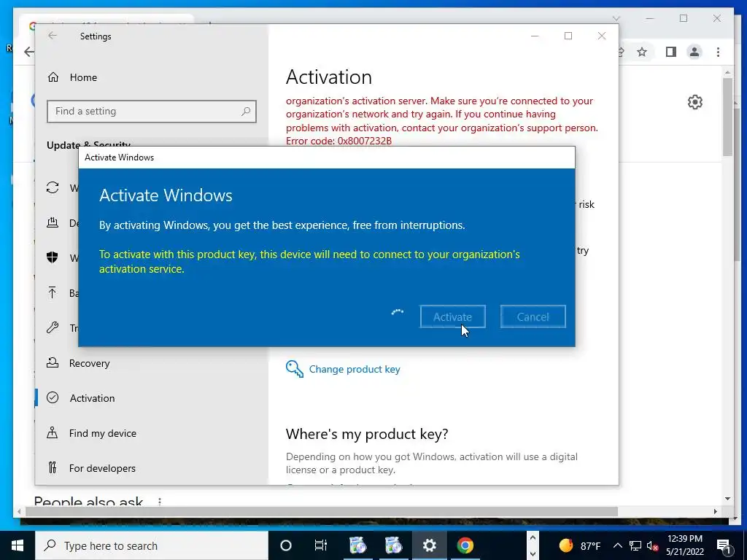
Task: Open Change product key link
Action: (355, 369)
